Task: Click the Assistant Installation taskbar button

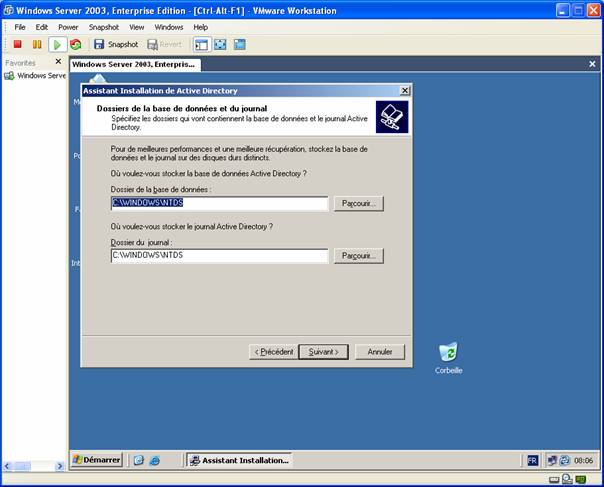Action: tap(239, 460)
